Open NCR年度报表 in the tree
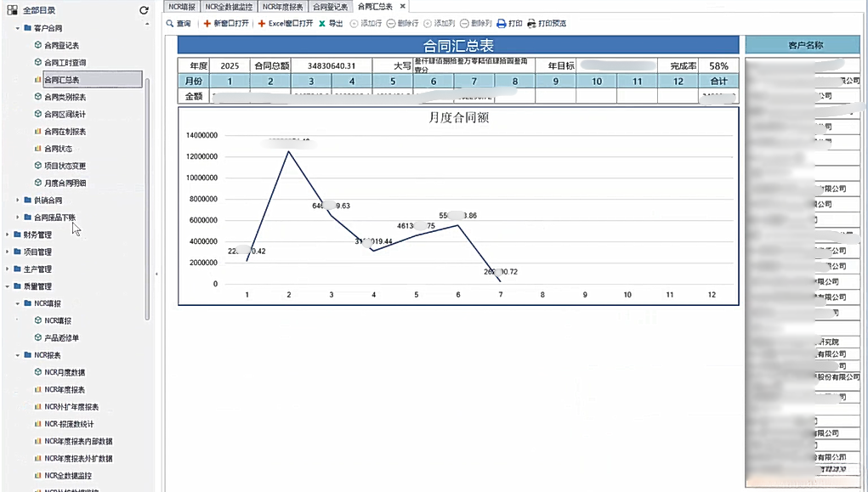This screenshot has height=492, width=868. (x=65, y=390)
